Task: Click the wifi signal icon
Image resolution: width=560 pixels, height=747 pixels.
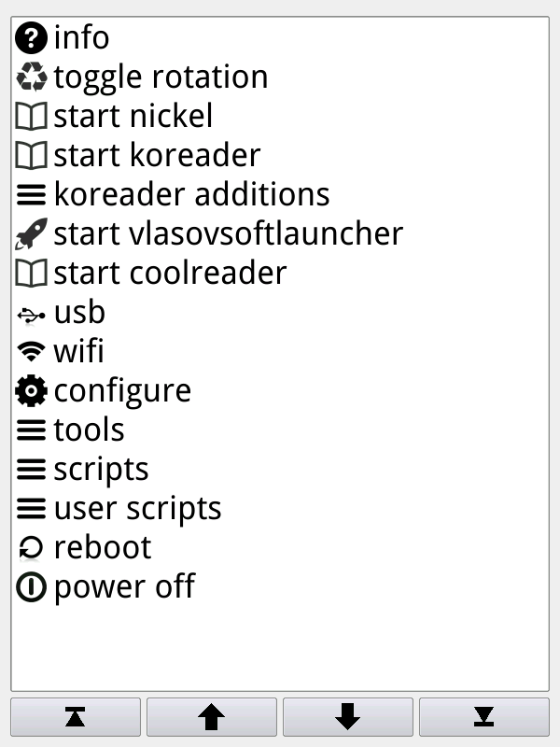Action: click(x=32, y=352)
